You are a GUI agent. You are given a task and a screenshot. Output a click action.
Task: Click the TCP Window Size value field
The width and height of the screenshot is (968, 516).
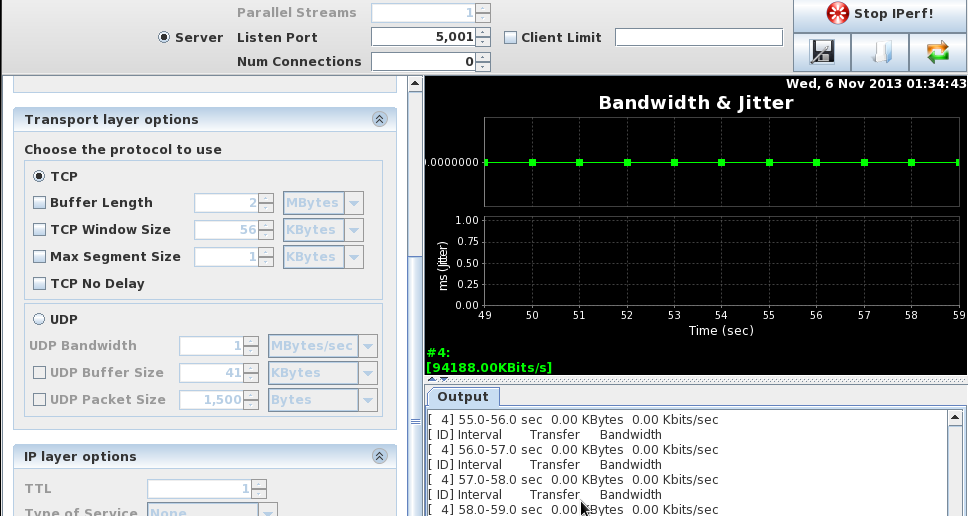coord(227,230)
